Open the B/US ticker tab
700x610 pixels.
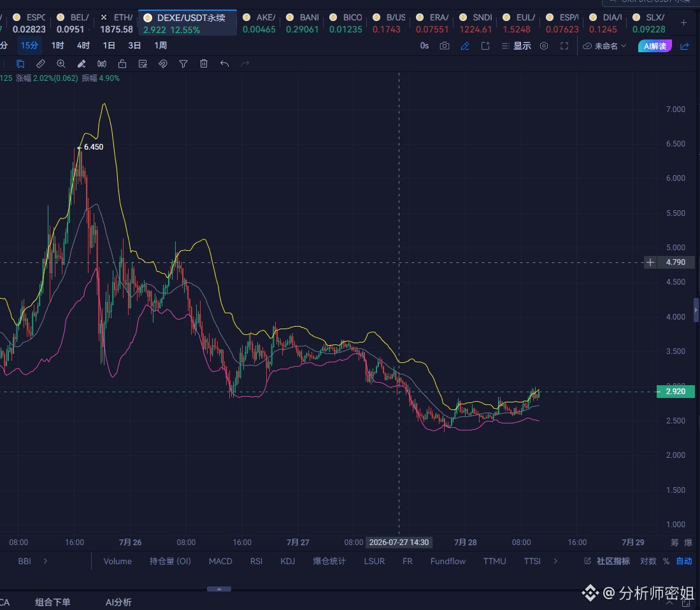coord(389,23)
